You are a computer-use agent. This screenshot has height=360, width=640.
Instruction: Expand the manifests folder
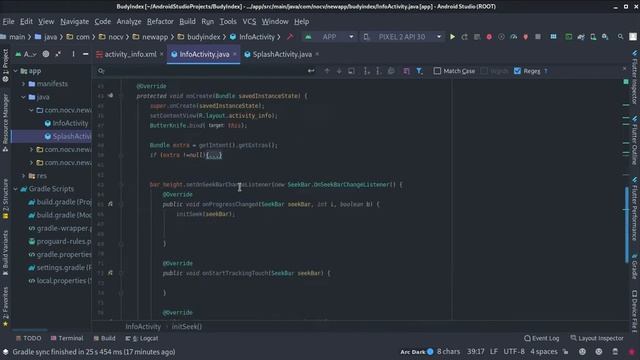23,84
